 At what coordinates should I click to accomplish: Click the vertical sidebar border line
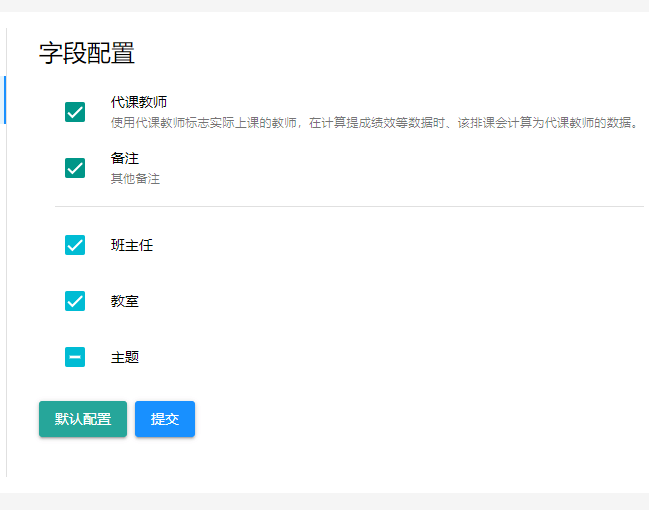pos(6,300)
